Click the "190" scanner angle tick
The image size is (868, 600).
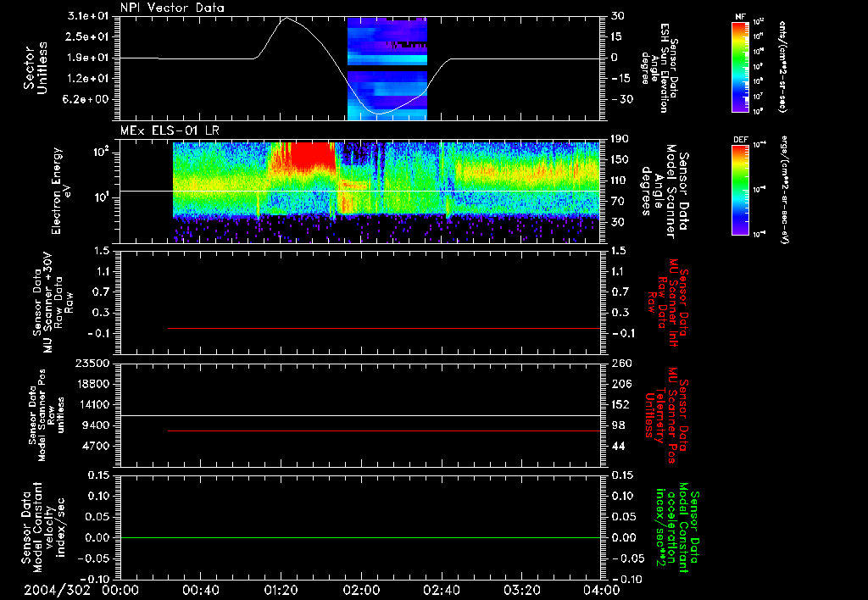click(620, 139)
